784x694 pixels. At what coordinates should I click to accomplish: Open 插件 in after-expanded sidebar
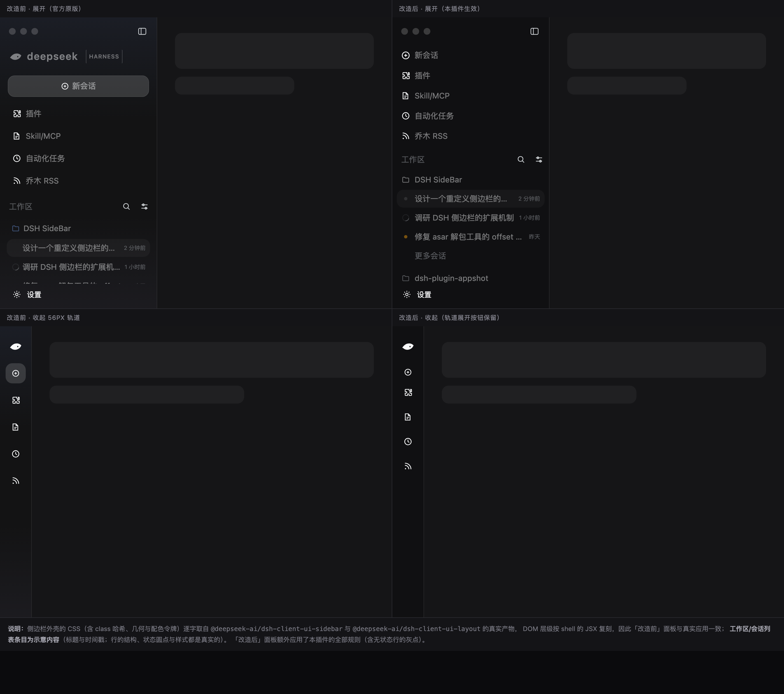click(x=471, y=76)
